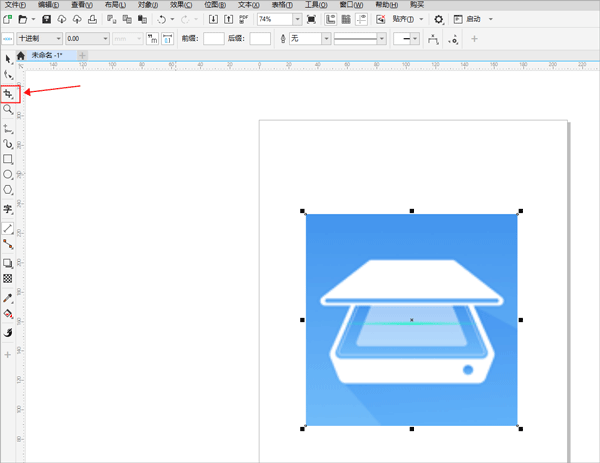Activate the Text (字) tool
Screen dimensions: 600x463
8,209
